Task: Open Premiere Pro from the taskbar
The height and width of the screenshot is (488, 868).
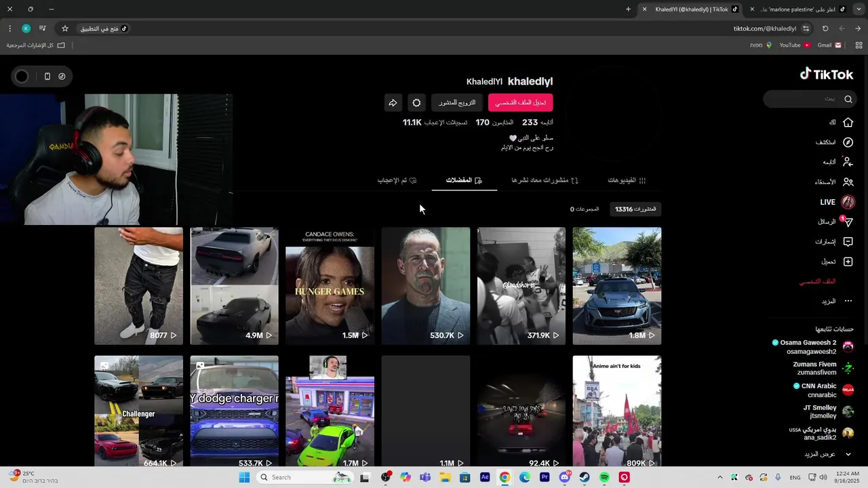Action: pyautogui.click(x=545, y=477)
